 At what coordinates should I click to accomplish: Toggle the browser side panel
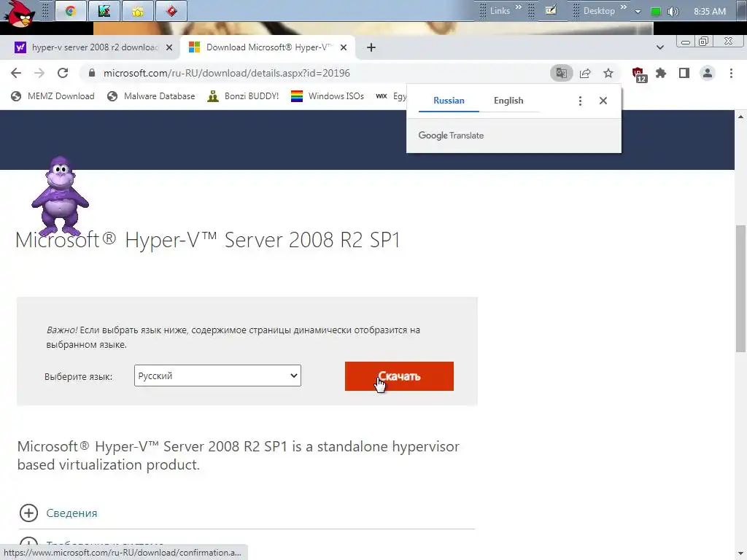coord(684,73)
